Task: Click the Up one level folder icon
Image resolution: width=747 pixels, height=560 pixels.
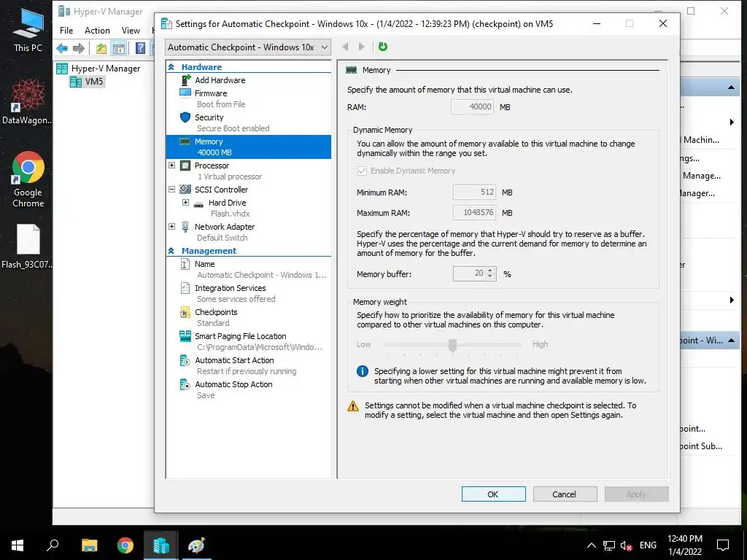Action: pos(101,48)
